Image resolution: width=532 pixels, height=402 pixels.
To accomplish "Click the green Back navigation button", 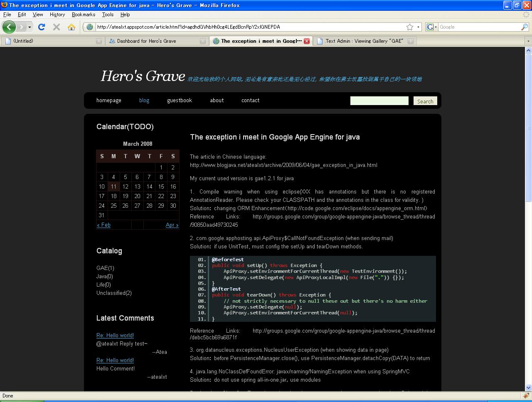I will pos(9,27).
